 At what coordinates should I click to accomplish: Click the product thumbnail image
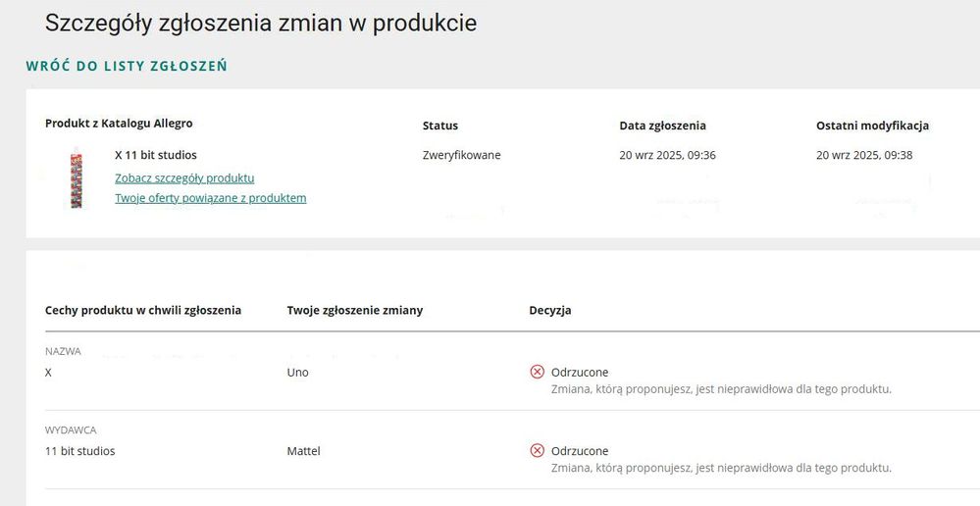76,177
